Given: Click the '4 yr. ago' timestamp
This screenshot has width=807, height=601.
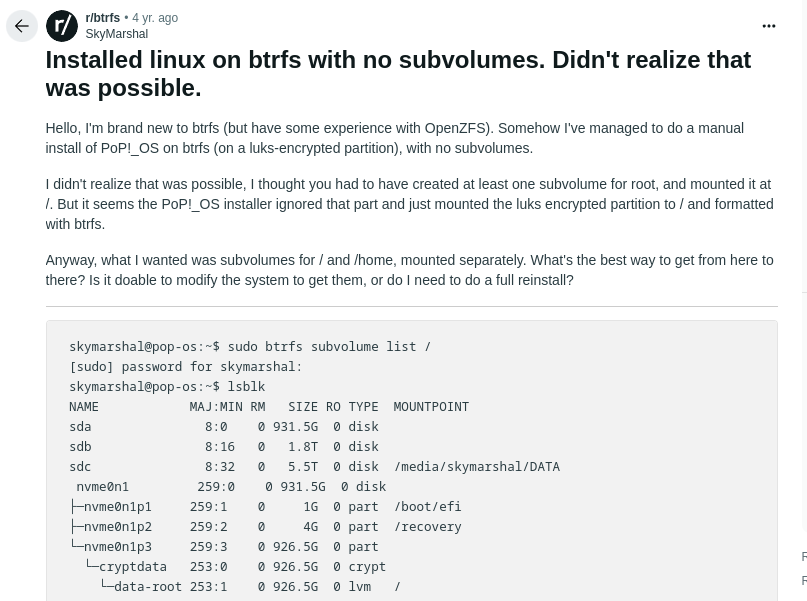Looking at the screenshot, I should tap(155, 17).
